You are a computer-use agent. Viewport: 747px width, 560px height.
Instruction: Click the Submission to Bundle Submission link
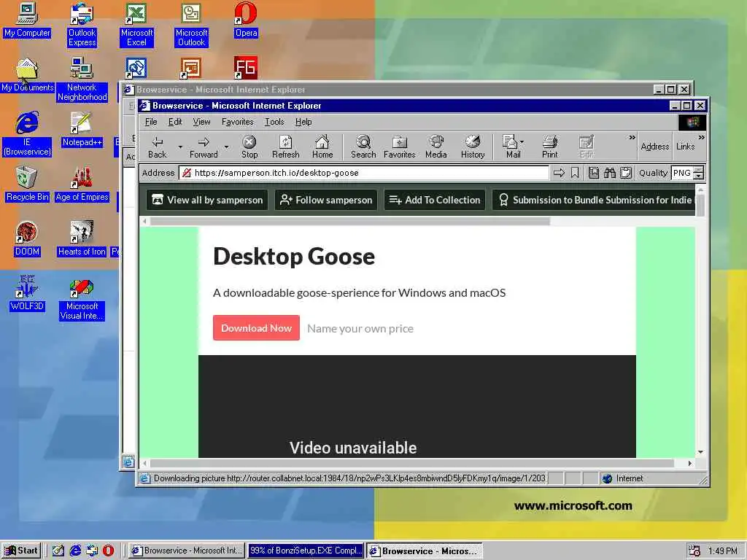[x=595, y=200]
